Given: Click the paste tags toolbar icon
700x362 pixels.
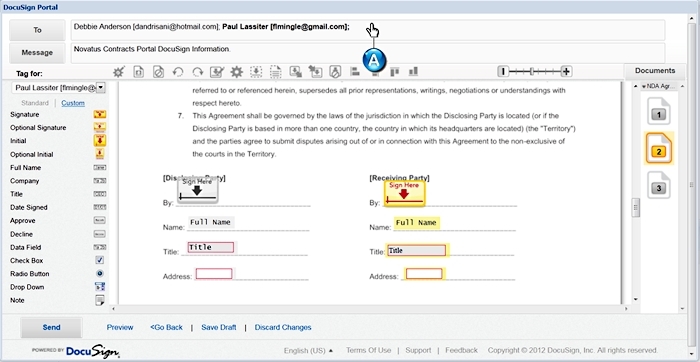Looking at the screenshot, I should (x=315, y=72).
